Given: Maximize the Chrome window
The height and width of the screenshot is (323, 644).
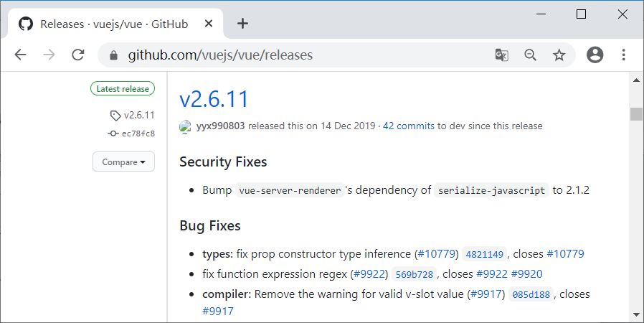Looking at the screenshot, I should [x=581, y=14].
